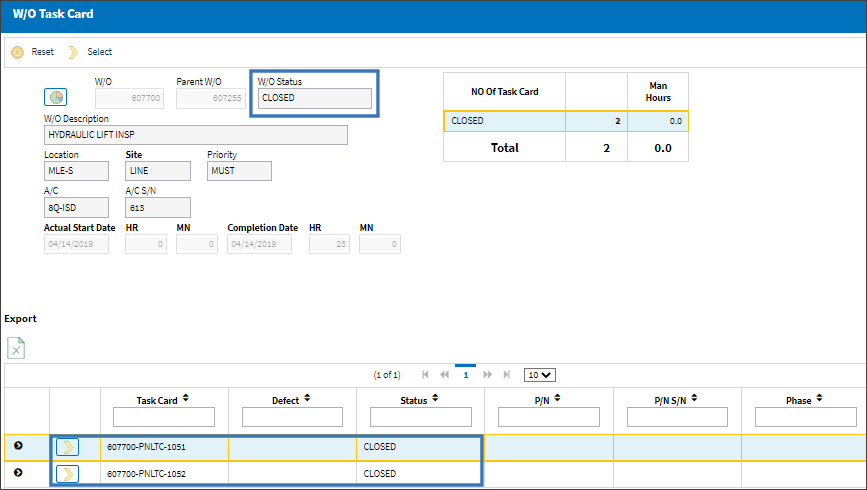Go to next page of results

pos(487,375)
